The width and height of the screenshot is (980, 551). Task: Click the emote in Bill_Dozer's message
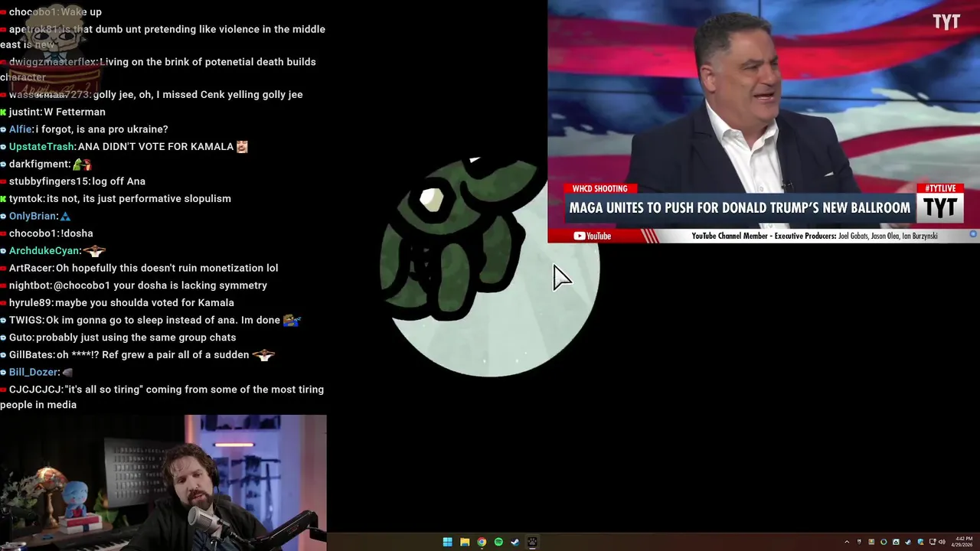(x=67, y=373)
